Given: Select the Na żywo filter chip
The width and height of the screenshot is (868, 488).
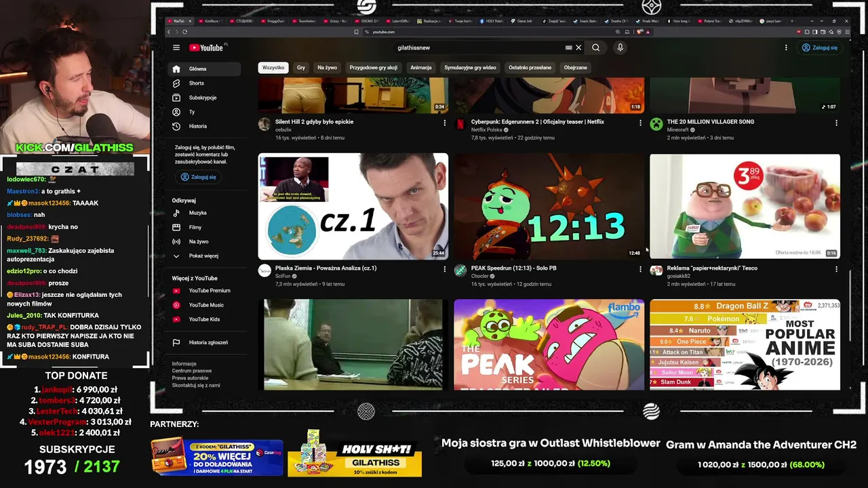Looking at the screenshot, I should point(327,68).
